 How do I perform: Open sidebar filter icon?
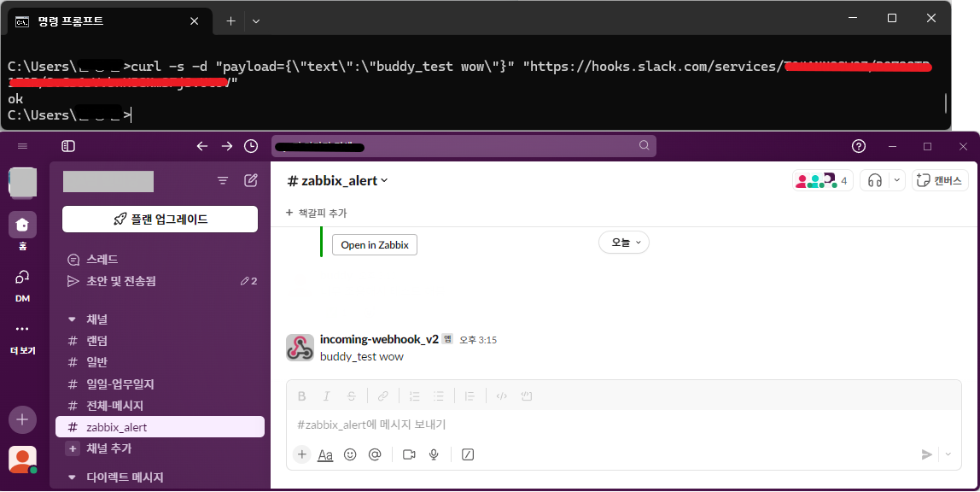pos(223,181)
